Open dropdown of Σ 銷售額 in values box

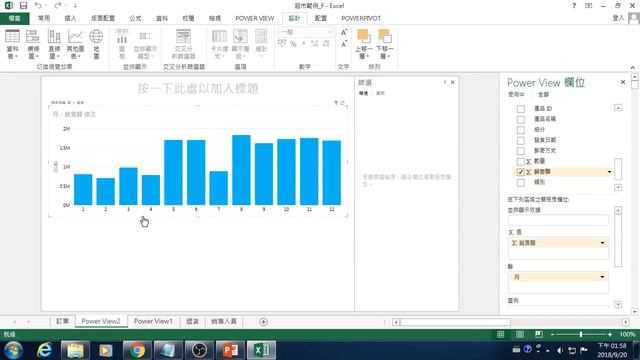(x=602, y=243)
